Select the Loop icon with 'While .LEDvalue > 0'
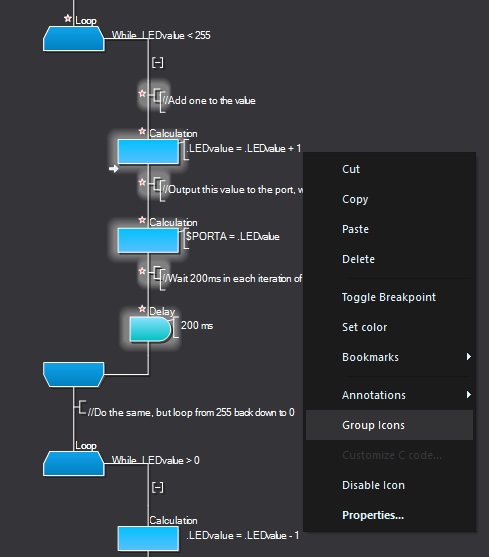The width and height of the screenshot is (489, 557). (x=74, y=464)
